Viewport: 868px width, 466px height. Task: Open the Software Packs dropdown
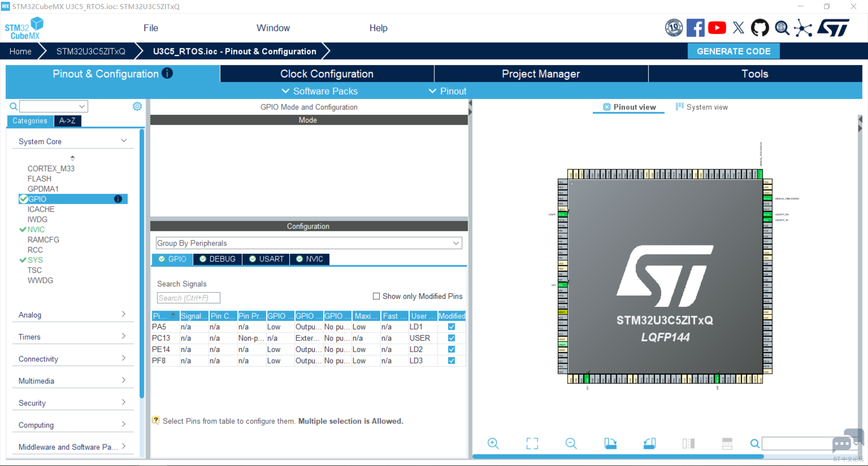[x=320, y=91]
